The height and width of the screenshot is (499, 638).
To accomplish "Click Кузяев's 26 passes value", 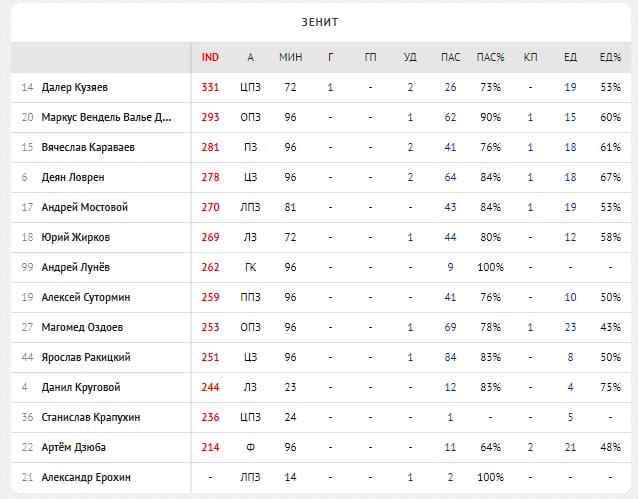I will [x=450, y=88].
